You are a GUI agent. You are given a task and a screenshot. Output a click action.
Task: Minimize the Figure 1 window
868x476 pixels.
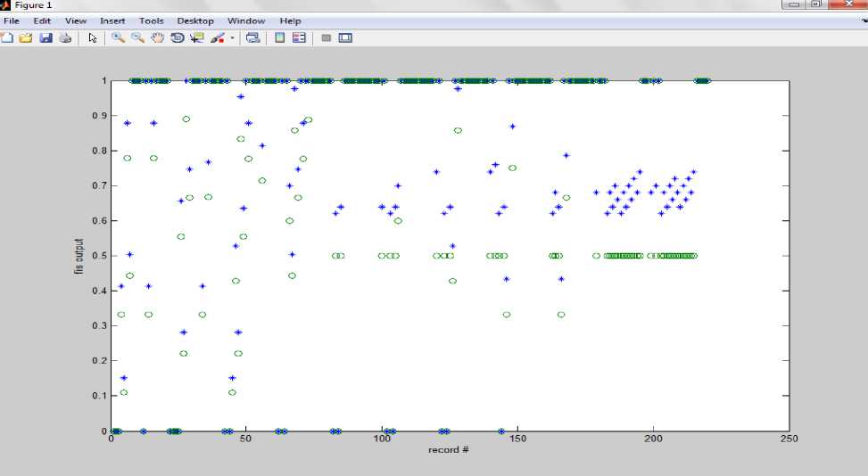pos(794,4)
